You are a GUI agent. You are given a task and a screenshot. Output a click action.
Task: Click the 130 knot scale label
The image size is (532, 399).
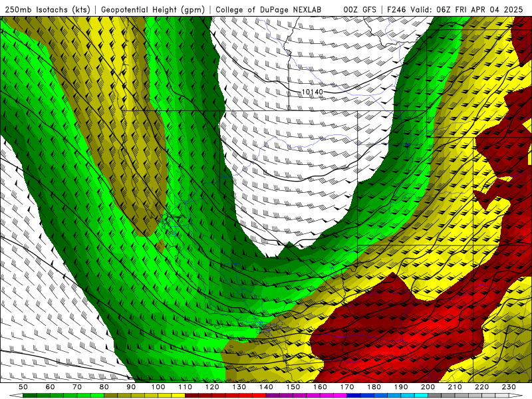coord(239,387)
